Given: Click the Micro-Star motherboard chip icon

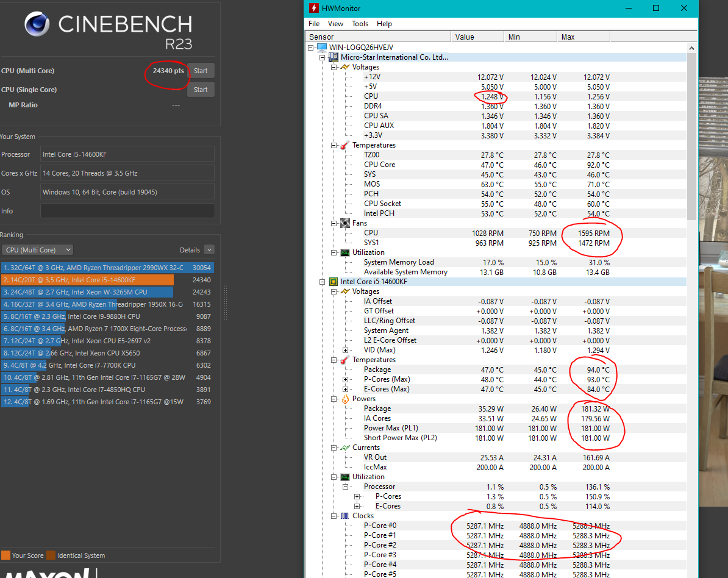Looking at the screenshot, I should pyautogui.click(x=334, y=57).
